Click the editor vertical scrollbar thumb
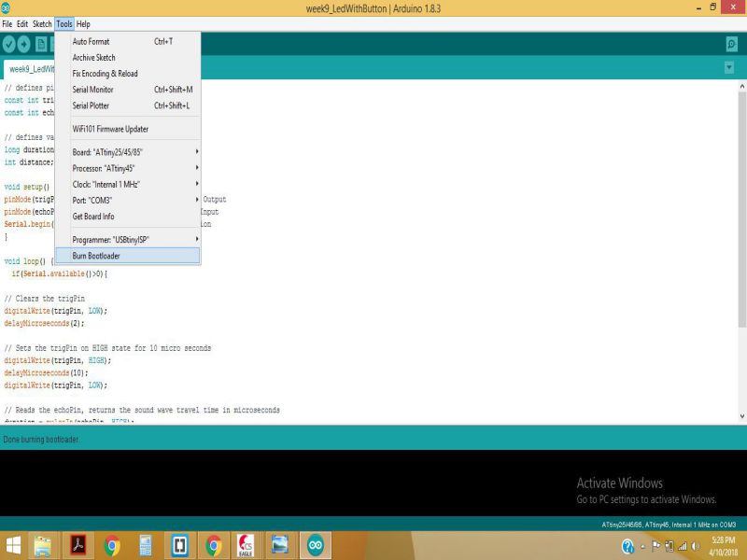747x560 pixels. [x=741, y=208]
